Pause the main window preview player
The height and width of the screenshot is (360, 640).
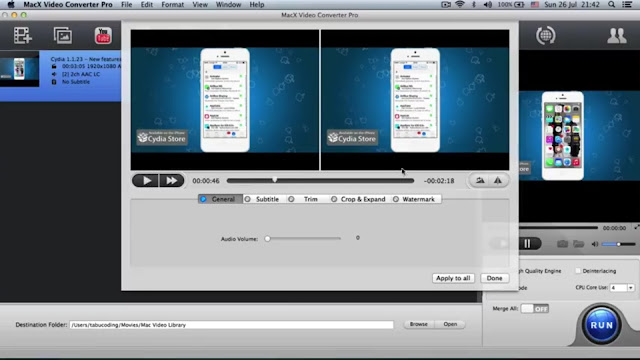pyautogui.click(x=527, y=244)
